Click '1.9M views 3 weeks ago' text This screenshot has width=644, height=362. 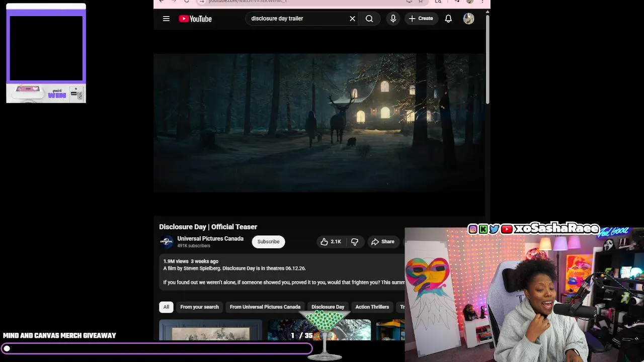pos(191,261)
